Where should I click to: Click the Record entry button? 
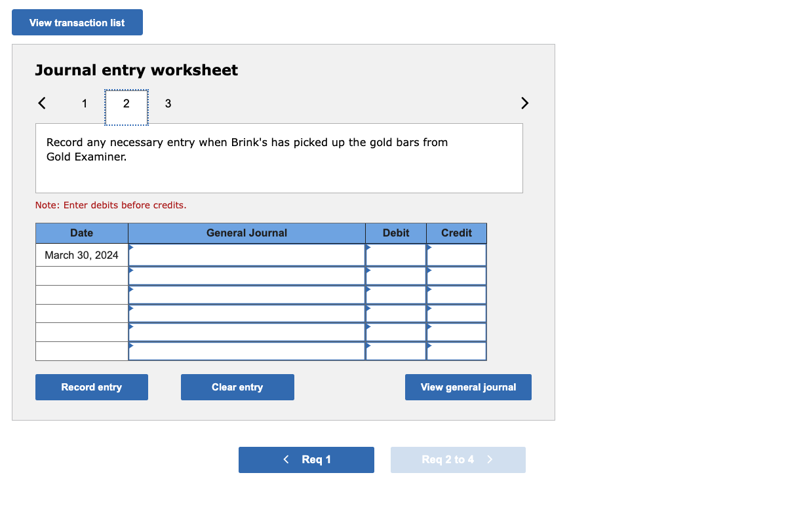tap(91, 387)
